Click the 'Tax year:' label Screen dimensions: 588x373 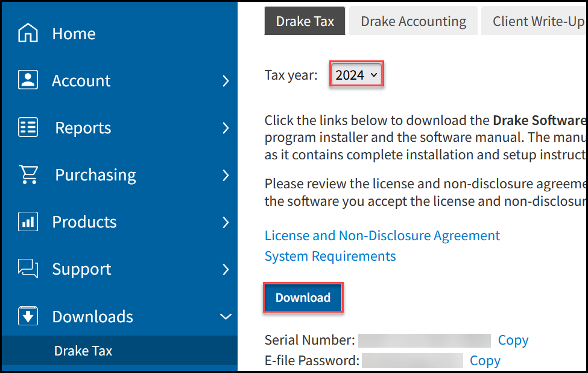tap(291, 75)
